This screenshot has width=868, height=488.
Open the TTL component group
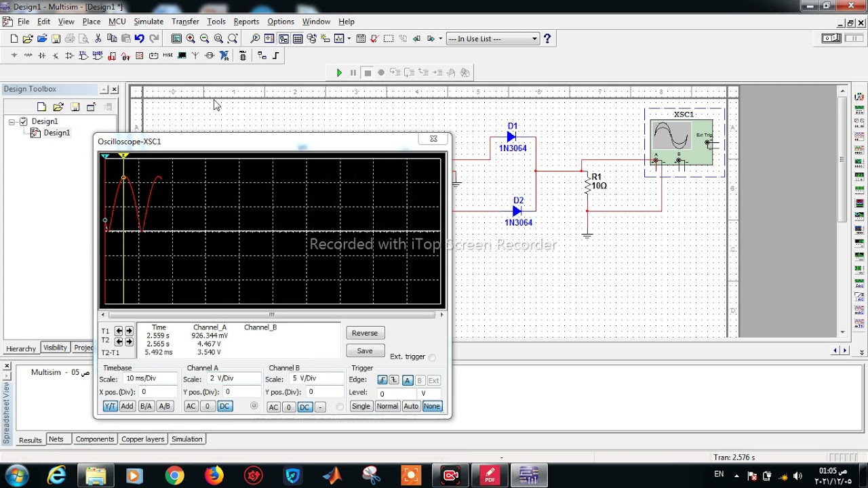tap(83, 56)
